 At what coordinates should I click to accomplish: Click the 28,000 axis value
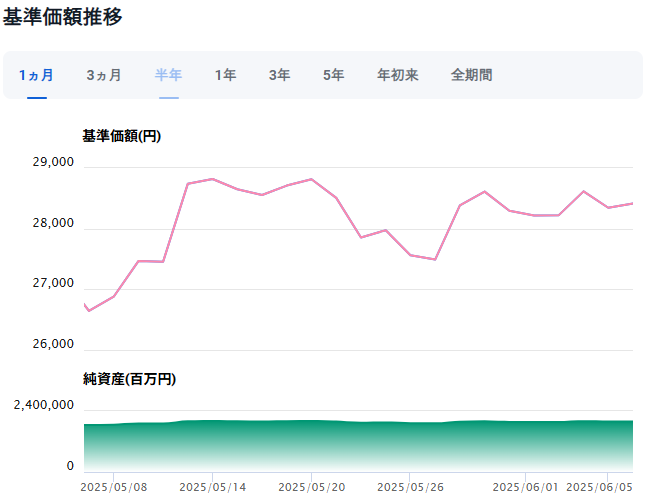[53, 223]
